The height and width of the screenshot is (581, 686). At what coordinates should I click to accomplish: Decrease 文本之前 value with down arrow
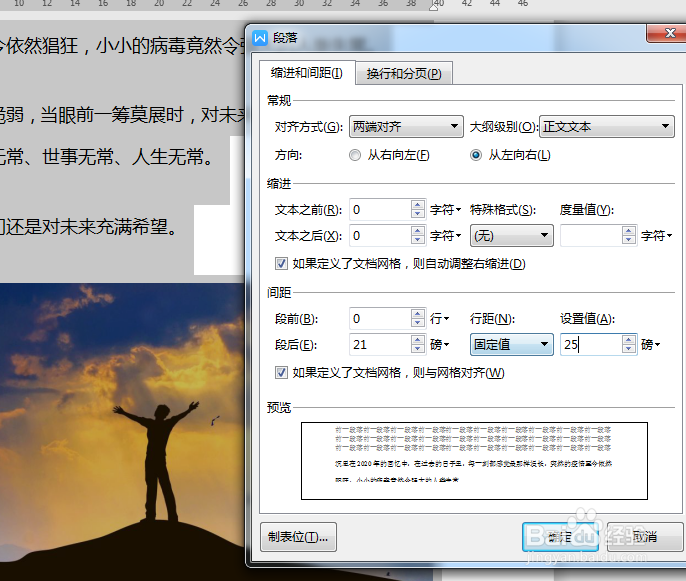(x=418, y=214)
